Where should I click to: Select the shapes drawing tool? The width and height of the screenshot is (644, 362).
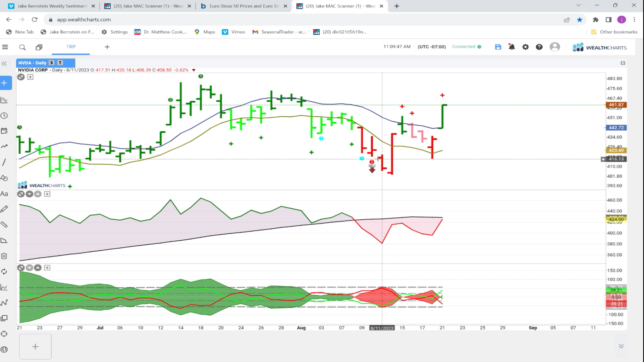(4, 178)
